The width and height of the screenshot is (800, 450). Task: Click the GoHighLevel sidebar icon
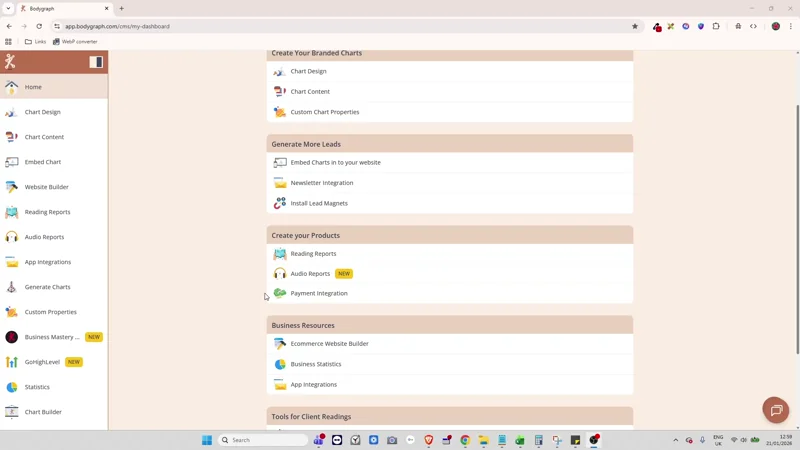tap(12, 362)
